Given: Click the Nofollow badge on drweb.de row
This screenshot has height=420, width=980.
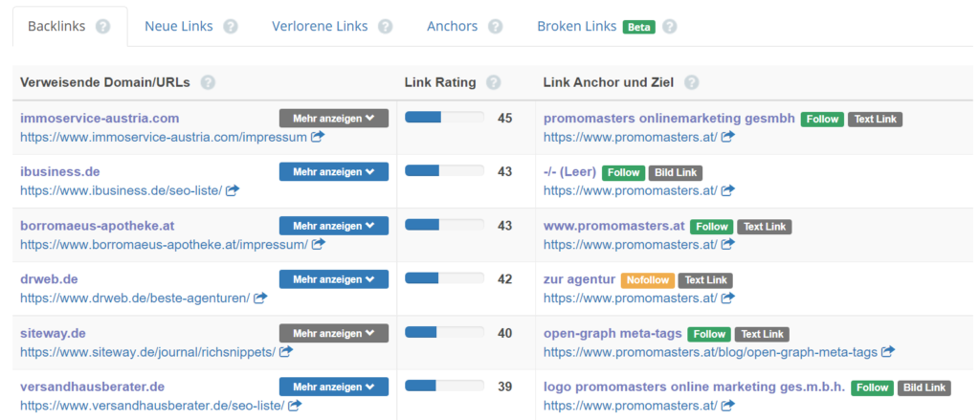Looking at the screenshot, I should pyautogui.click(x=647, y=280).
